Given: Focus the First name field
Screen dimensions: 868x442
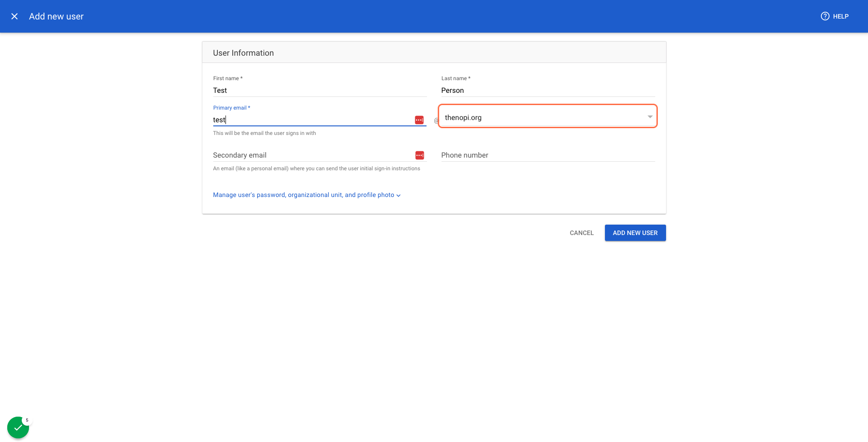Looking at the screenshot, I should point(320,91).
